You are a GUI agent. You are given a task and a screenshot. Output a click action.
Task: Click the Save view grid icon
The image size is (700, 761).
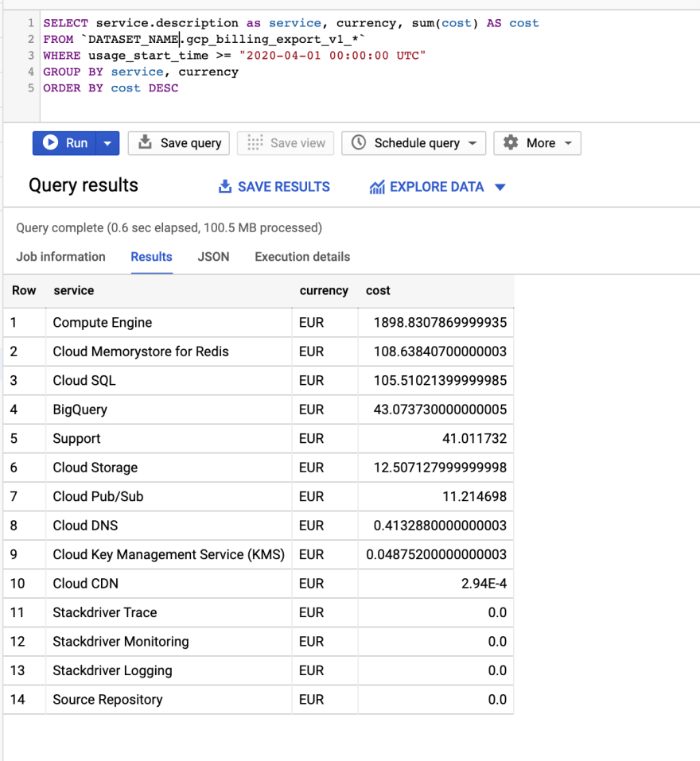tap(255, 142)
